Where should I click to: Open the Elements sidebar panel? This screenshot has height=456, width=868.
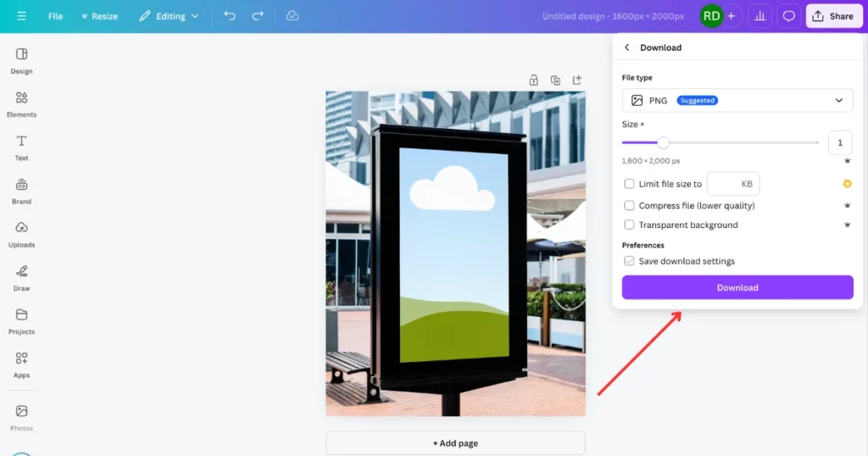(21, 104)
